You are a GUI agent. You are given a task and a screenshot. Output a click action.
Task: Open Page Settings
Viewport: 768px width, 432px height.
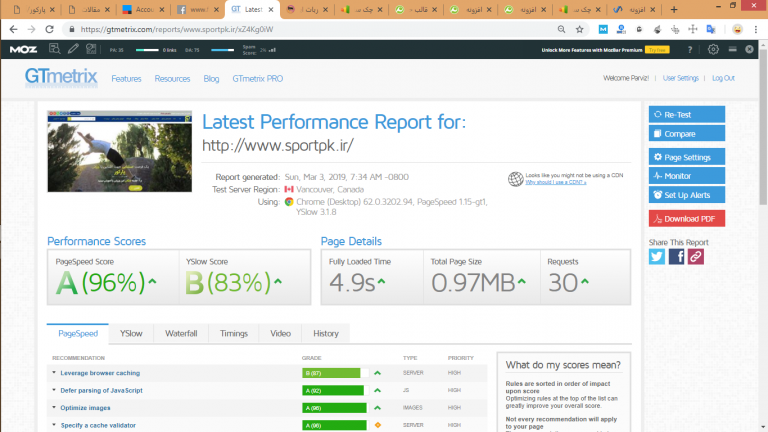(687, 157)
